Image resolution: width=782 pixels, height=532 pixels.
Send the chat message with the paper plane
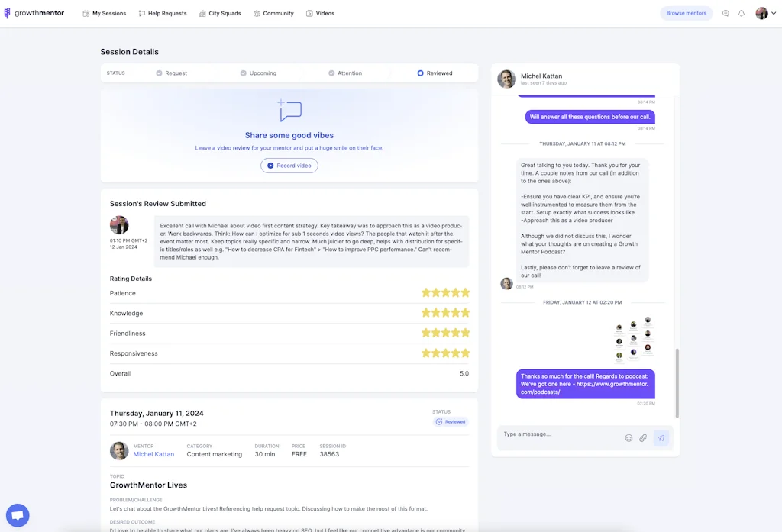[x=661, y=437]
